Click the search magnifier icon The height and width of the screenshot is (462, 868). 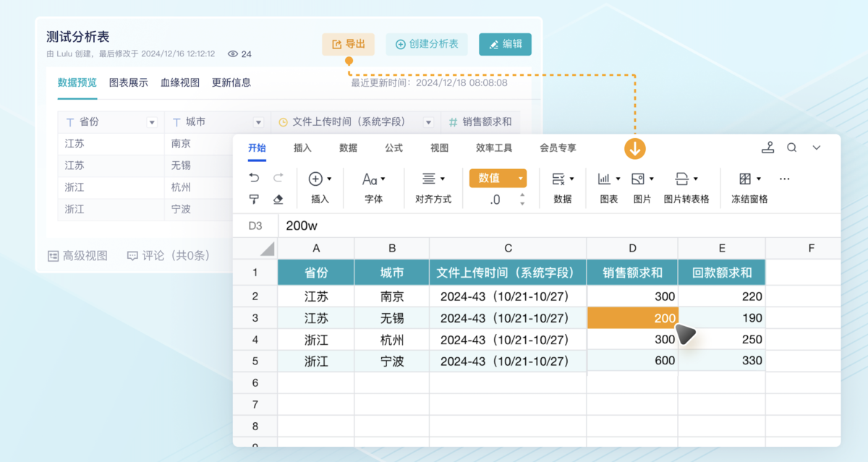[x=791, y=147]
